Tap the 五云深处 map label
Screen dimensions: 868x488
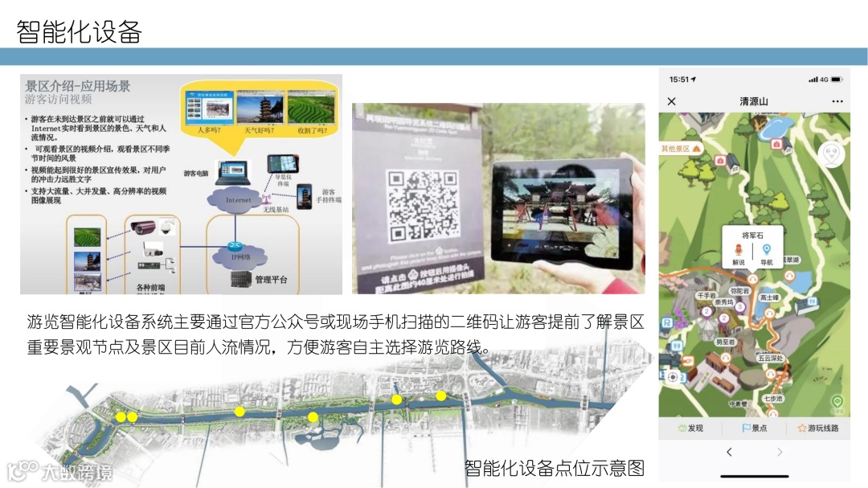click(771, 358)
